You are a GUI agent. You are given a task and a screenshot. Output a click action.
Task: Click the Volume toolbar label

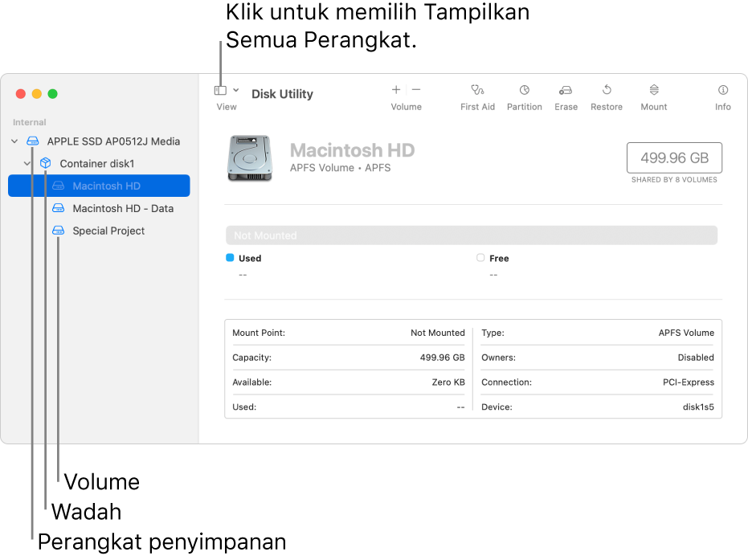[406, 107]
